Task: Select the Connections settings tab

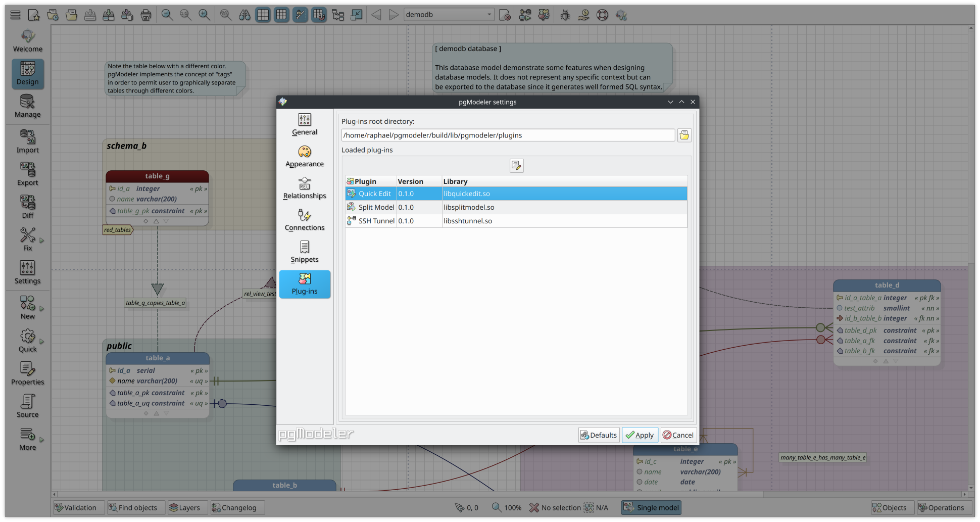Action: coord(305,220)
